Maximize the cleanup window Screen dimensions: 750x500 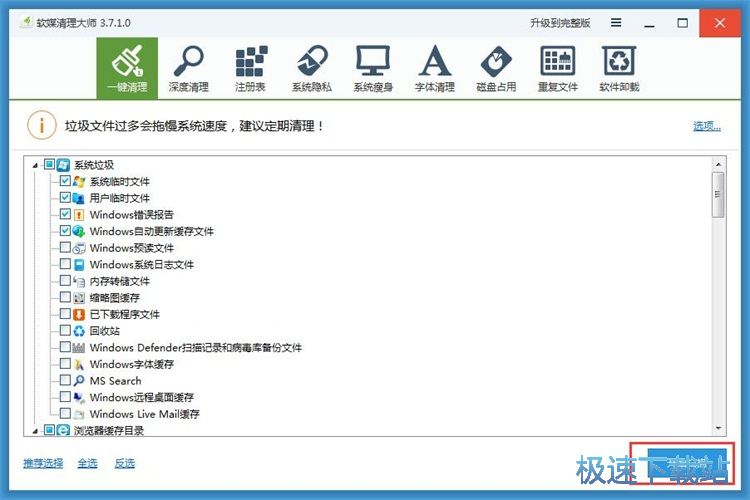tap(683, 22)
